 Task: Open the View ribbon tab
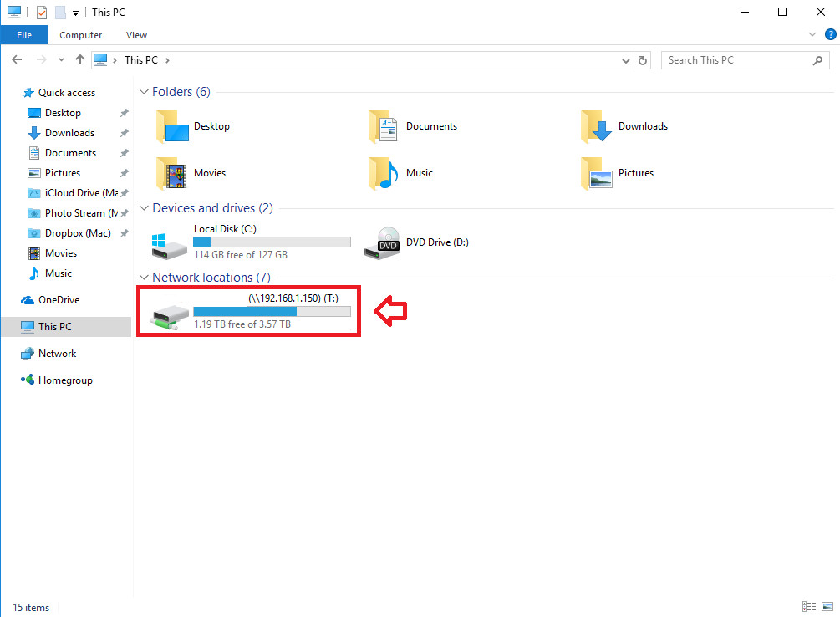(x=136, y=35)
